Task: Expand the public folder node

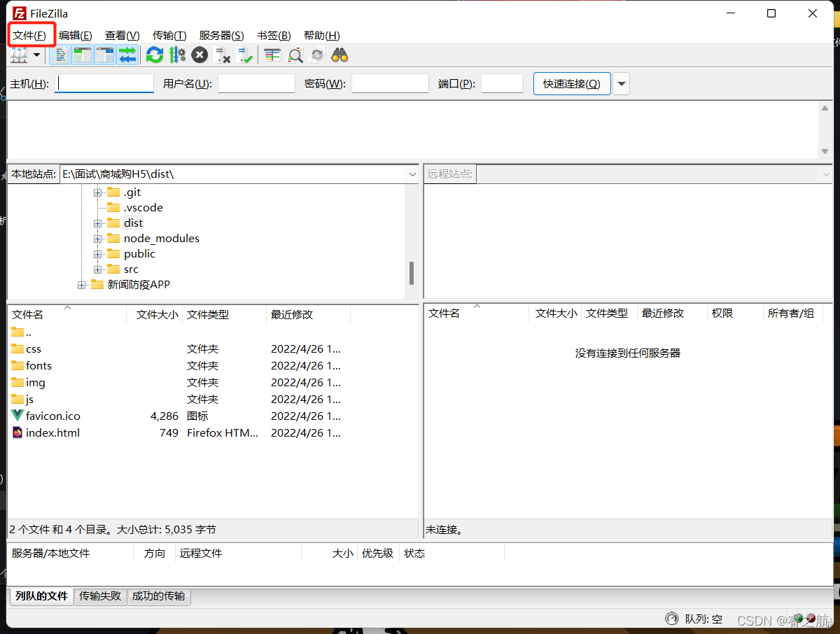Action: pos(97,254)
